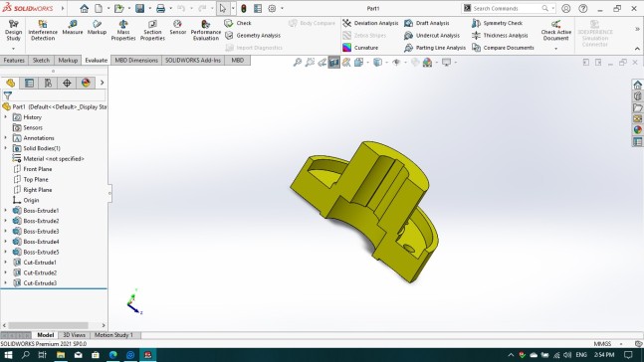Open the PropertyManager tab
The image size is (644, 362).
29,83
